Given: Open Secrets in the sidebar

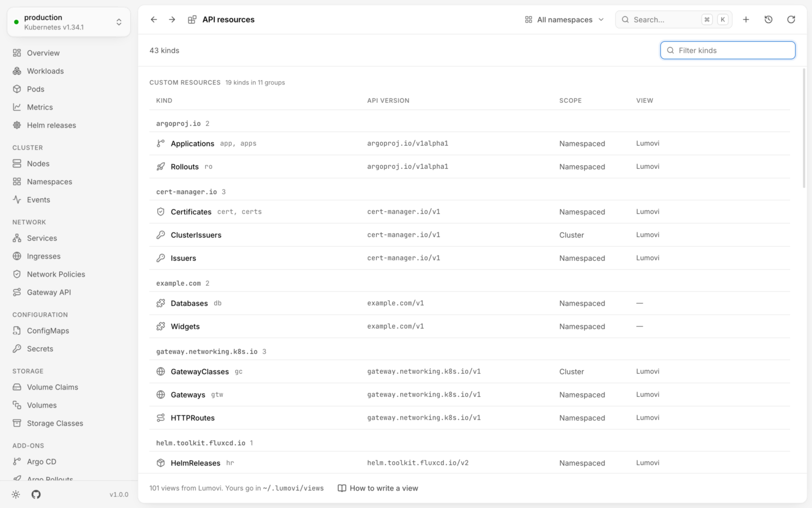Looking at the screenshot, I should (69, 349).
